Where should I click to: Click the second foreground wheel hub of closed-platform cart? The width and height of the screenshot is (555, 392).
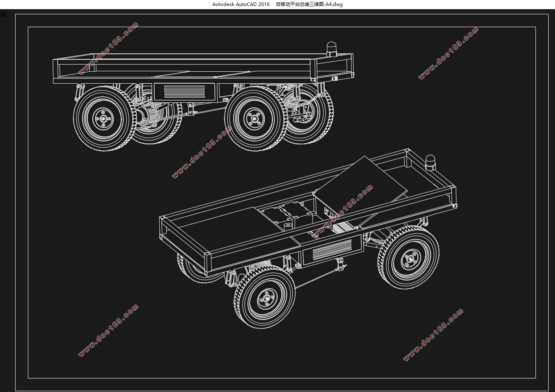click(x=254, y=118)
